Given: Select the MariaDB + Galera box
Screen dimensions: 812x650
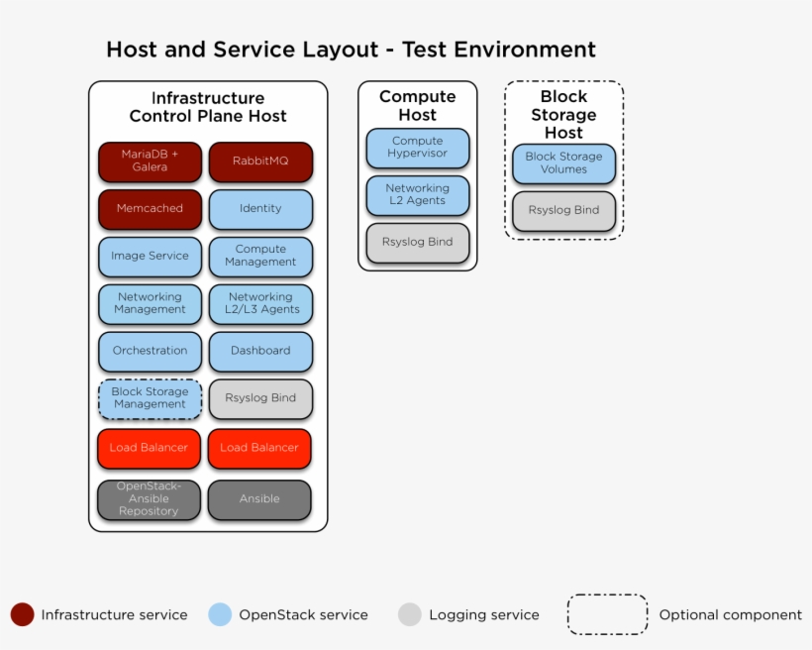Looking at the screenshot, I should tap(150, 162).
